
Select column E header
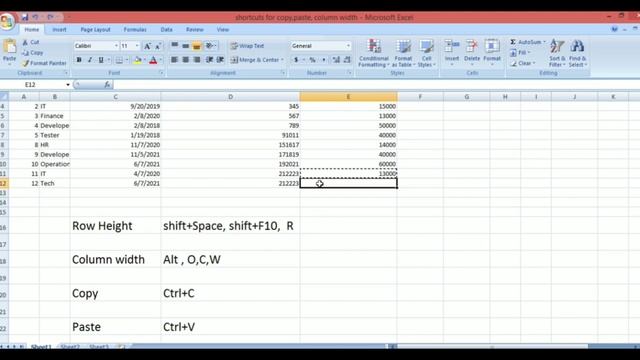point(348,97)
